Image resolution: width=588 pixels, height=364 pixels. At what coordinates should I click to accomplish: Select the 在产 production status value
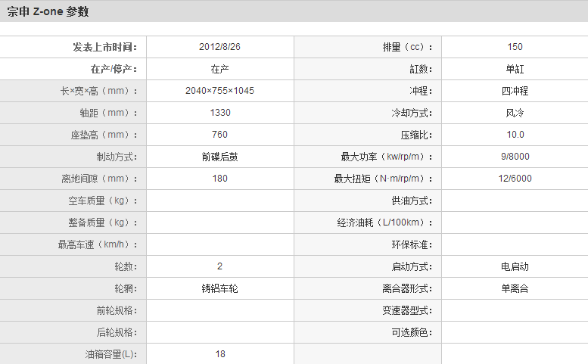coord(219,69)
